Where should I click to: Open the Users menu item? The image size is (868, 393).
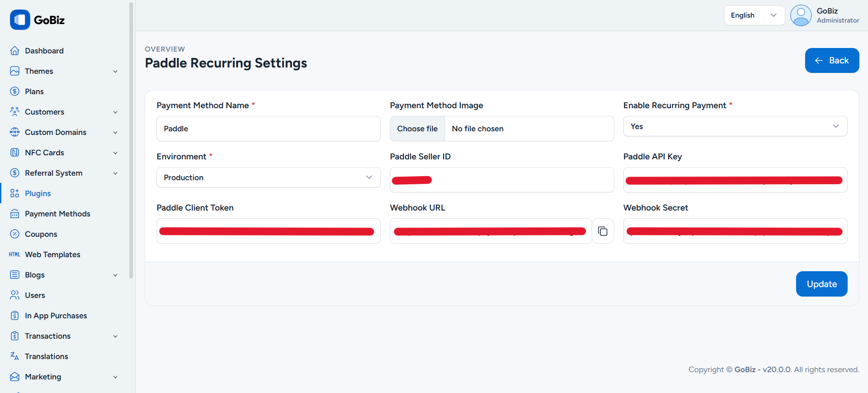click(x=35, y=295)
